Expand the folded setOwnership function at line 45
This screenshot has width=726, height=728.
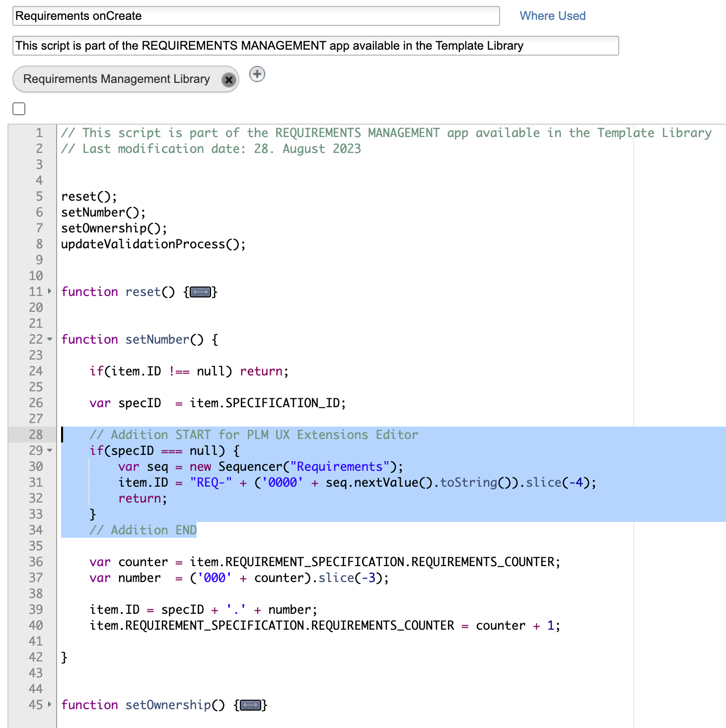pyautogui.click(x=50, y=705)
